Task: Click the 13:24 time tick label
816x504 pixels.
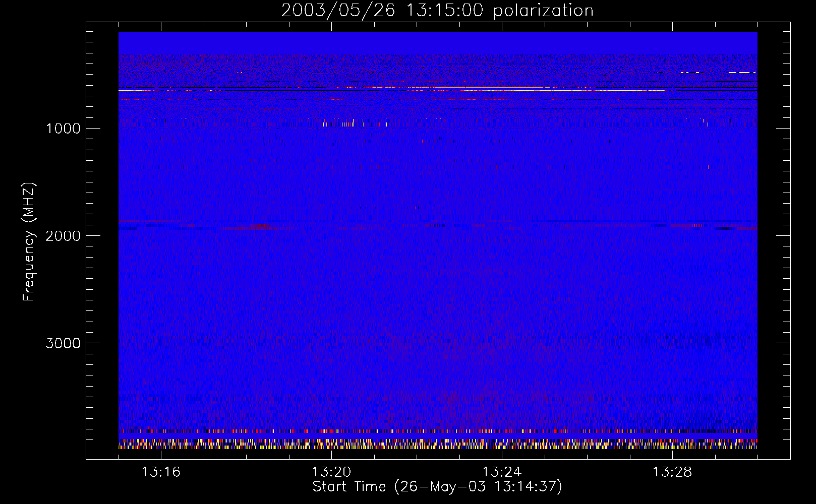Action: tap(502, 472)
